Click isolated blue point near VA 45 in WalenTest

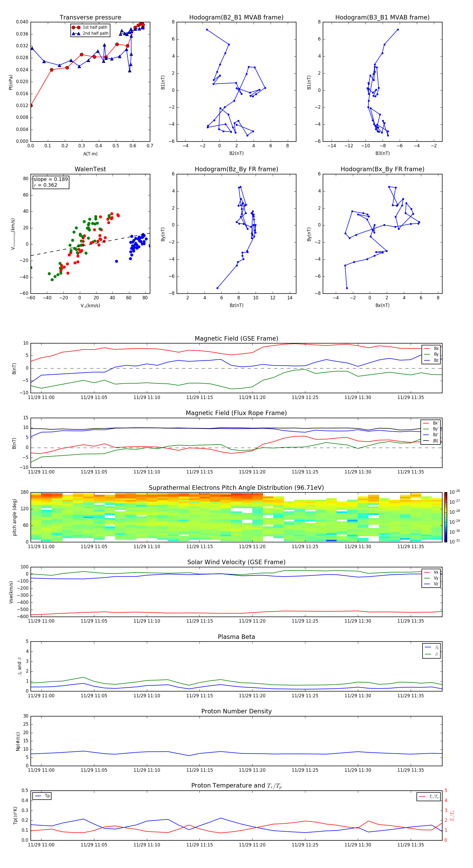tap(116, 261)
